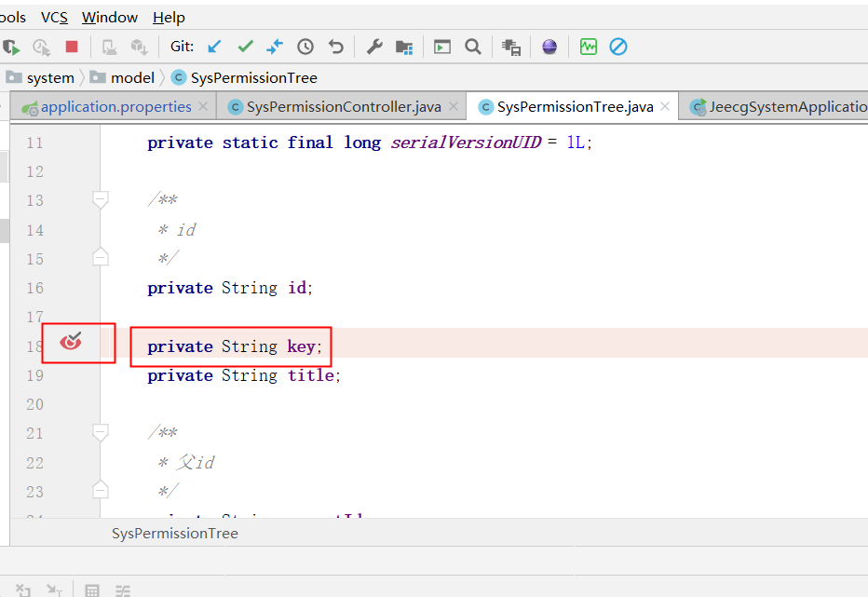Click the evaluate expression calculator icon
Image resolution: width=868 pixels, height=597 pixels.
[92, 590]
